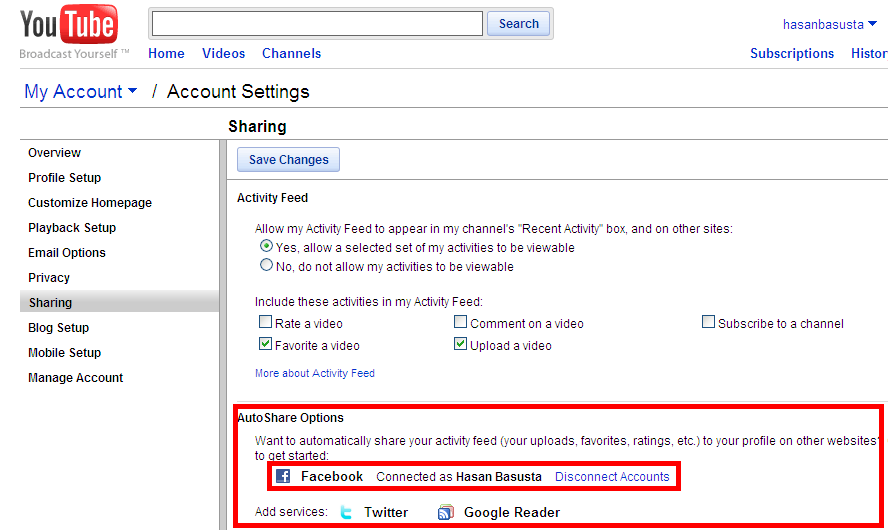
Task: Click the Google Reader feed icon
Action: coord(446,513)
